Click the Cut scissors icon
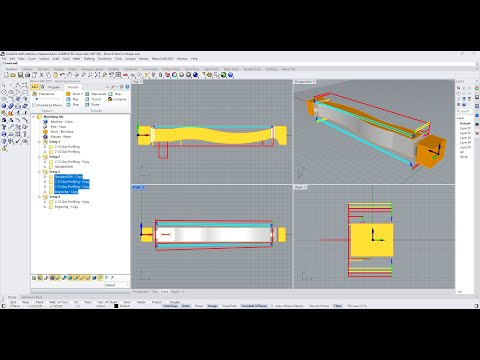The width and height of the screenshot is (480, 360). click(41, 75)
